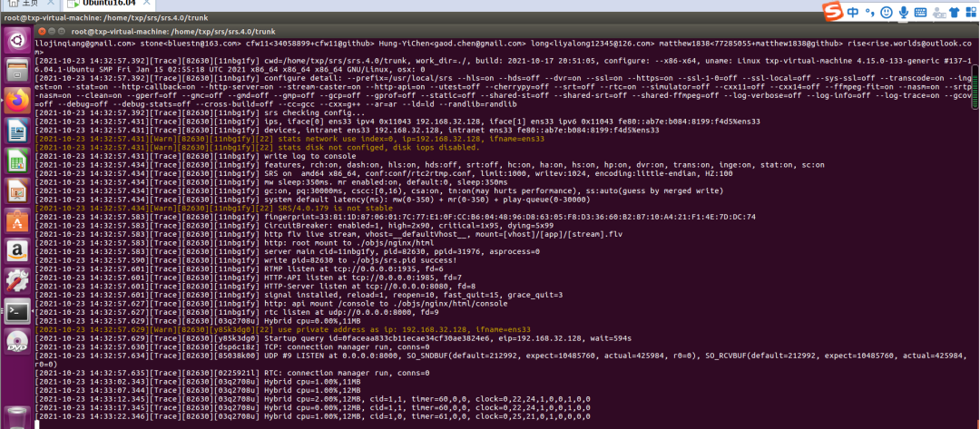980x429 pixels.
Task: Open System Settings gear-wrench icon
Action: (x=17, y=281)
